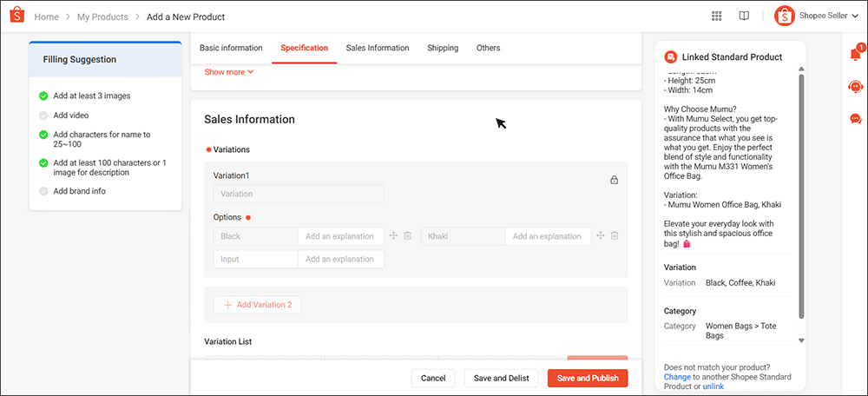Open the seller education book icon
This screenshot has width=868, height=396.
(744, 16)
